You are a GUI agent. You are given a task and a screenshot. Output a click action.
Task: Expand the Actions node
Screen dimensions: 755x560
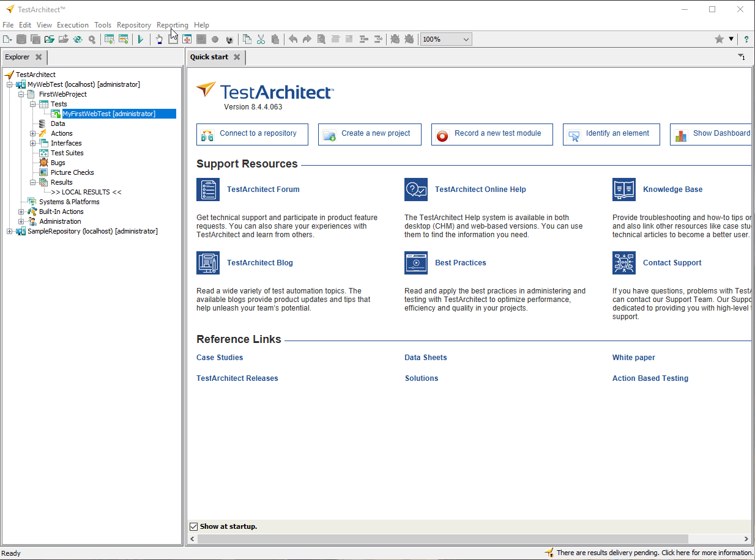click(33, 133)
